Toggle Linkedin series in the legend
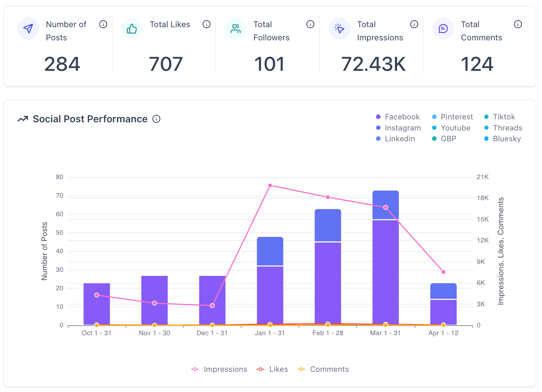The width and height of the screenshot is (542, 392). [x=395, y=139]
